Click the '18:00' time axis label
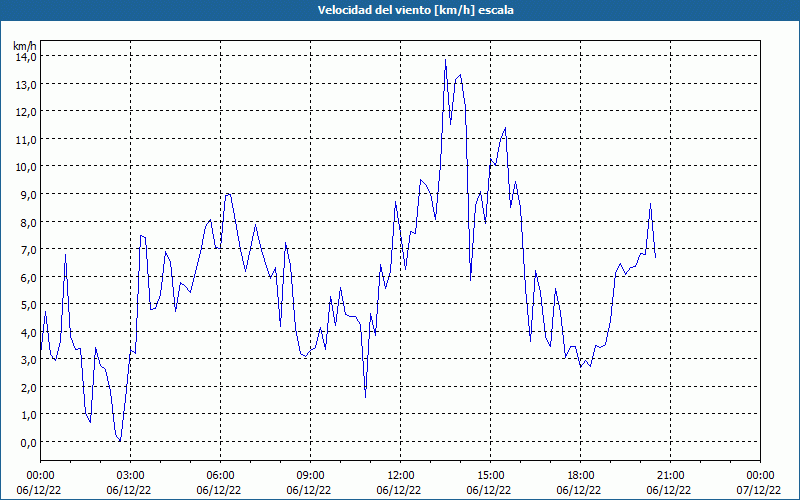Image resolution: width=800 pixels, height=500 pixels. 580,476
